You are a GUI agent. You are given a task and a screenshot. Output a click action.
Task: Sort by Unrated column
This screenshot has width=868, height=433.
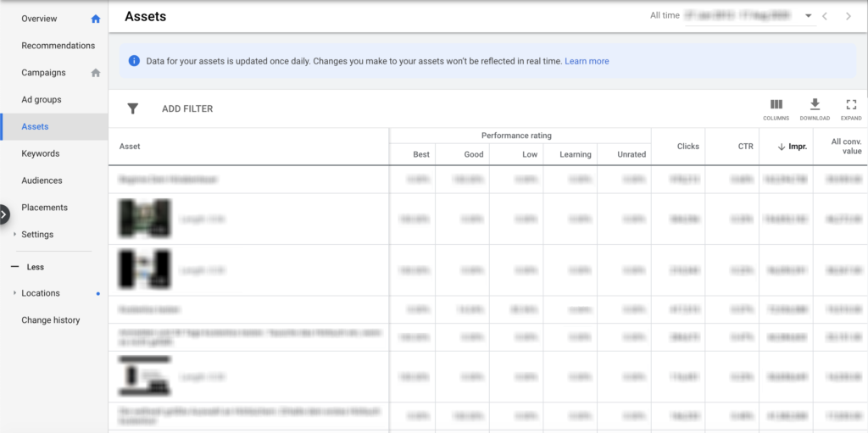click(x=632, y=154)
